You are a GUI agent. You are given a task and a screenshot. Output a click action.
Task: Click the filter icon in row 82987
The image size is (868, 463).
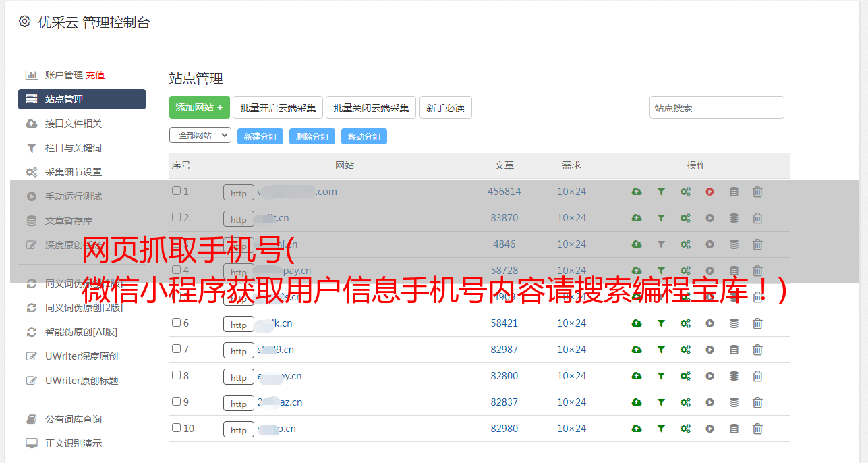(x=661, y=350)
